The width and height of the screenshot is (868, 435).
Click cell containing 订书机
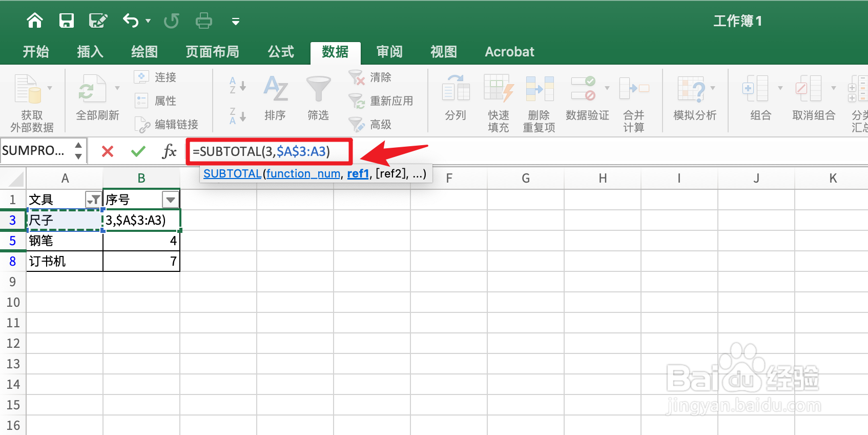[65, 261]
